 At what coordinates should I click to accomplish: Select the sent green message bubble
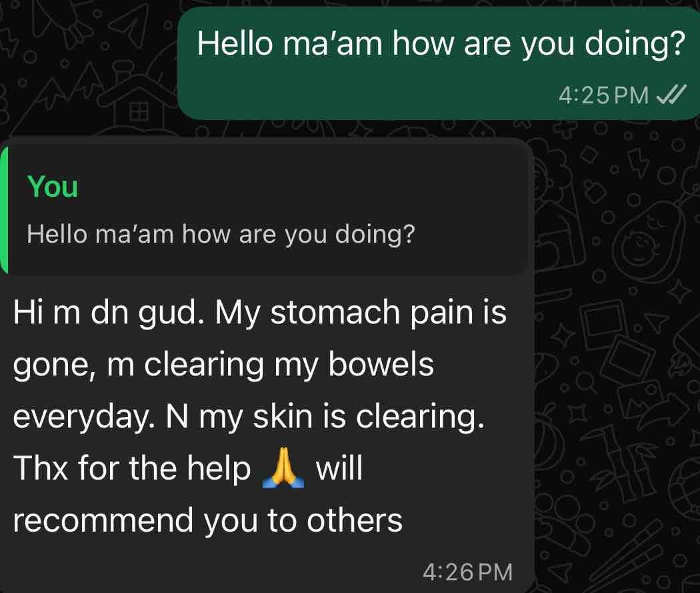pyautogui.click(x=439, y=63)
